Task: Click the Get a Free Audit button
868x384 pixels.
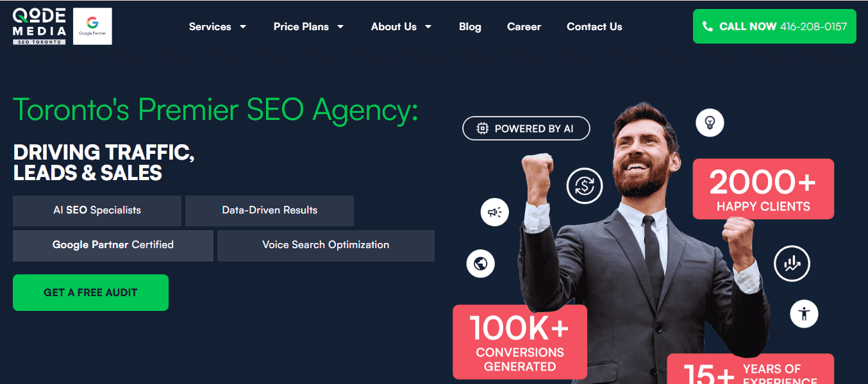Action: (90, 292)
